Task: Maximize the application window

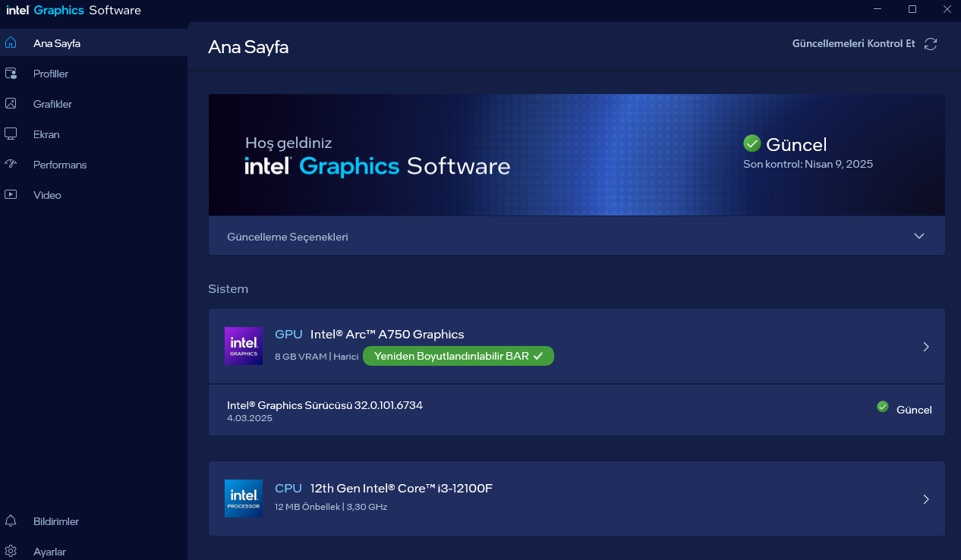Action: [x=912, y=9]
